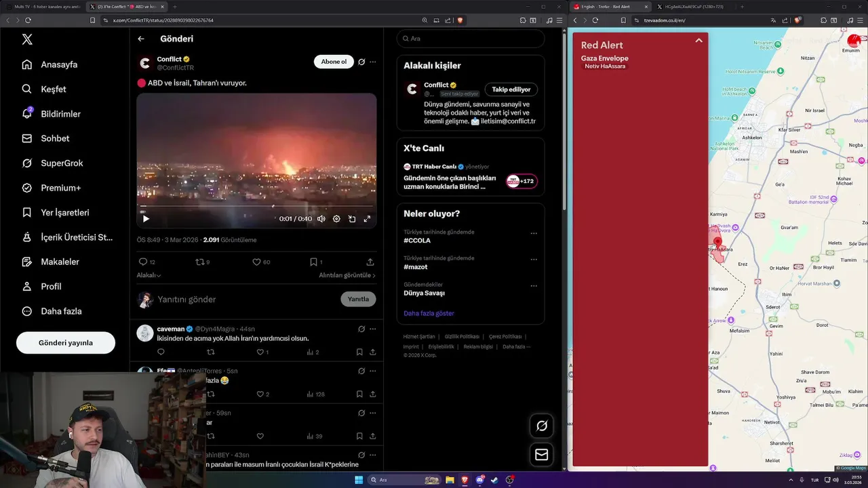The width and height of the screenshot is (868, 488).
Task: Open Profil person icon in sidebar
Action: pyautogui.click(x=27, y=286)
